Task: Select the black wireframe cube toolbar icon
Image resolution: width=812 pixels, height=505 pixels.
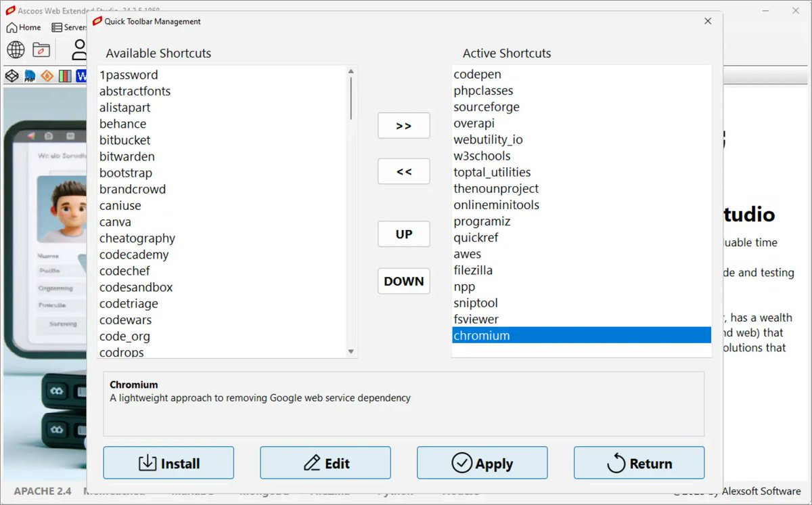Action: pyautogui.click(x=12, y=75)
